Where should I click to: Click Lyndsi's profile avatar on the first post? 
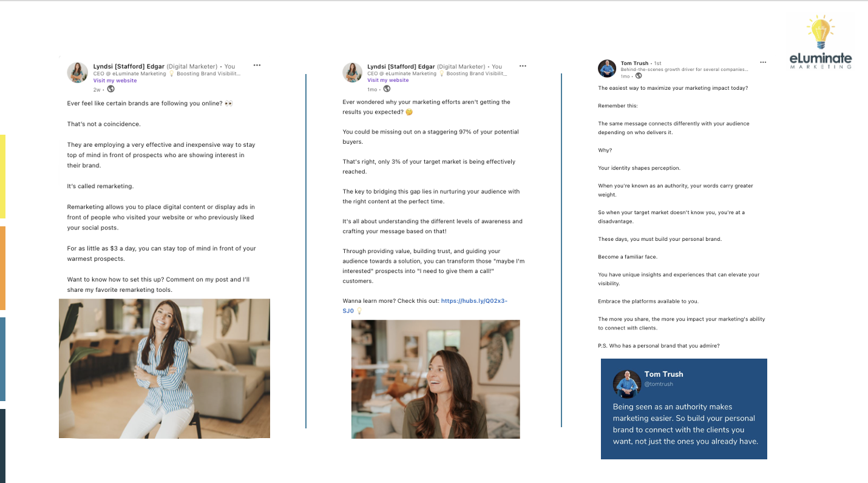point(78,73)
